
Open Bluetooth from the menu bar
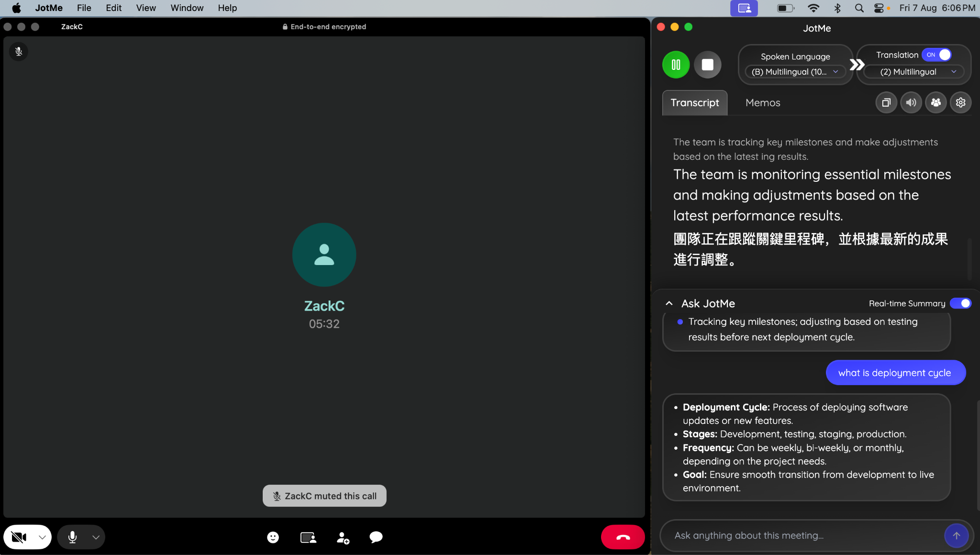[837, 8]
